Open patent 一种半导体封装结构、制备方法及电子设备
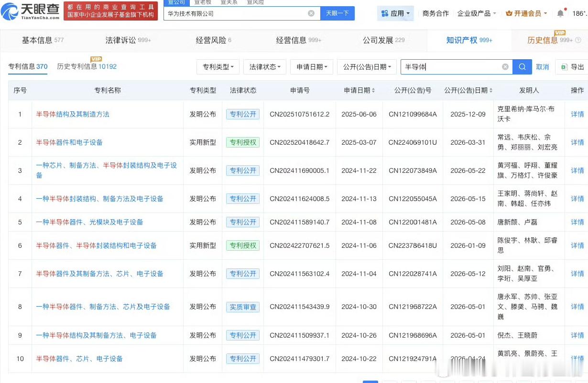This screenshot has height=383, width=588. click(99, 199)
